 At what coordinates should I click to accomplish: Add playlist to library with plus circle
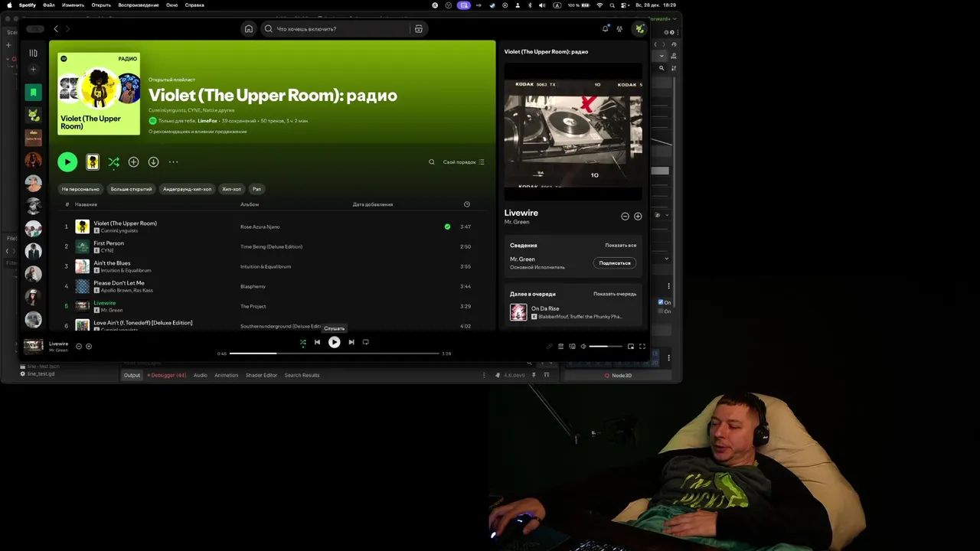tap(133, 161)
